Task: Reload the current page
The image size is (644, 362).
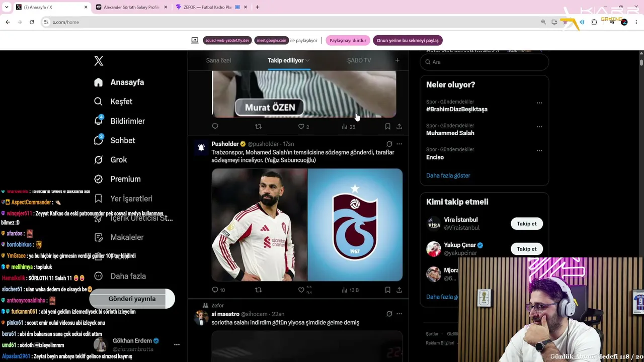Action: pos(32,22)
